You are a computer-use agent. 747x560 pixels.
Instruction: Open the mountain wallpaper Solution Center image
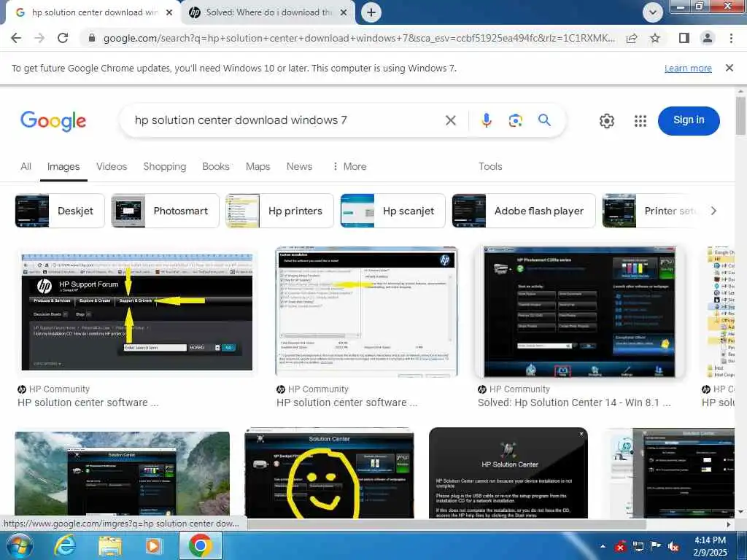[x=122, y=474]
